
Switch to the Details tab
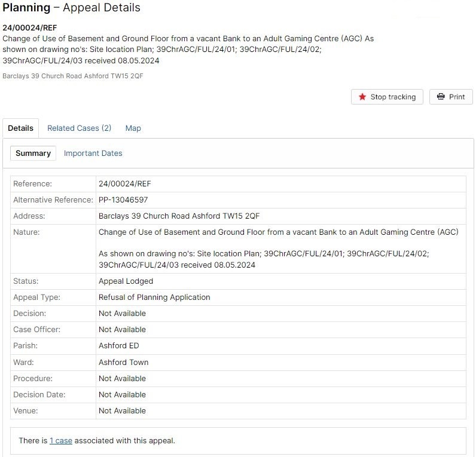click(x=20, y=128)
